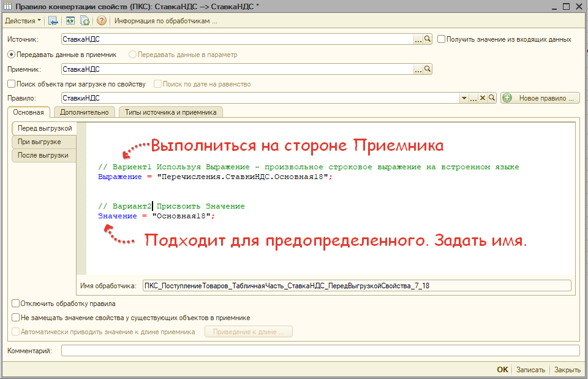
Task: Expand the Правило dropdown arrow
Action: pos(464,98)
